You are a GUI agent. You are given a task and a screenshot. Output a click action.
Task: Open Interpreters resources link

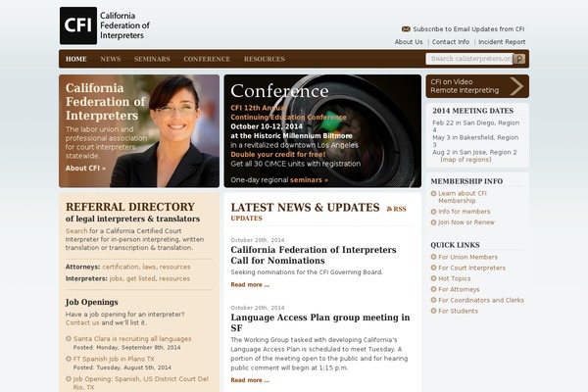point(174,278)
